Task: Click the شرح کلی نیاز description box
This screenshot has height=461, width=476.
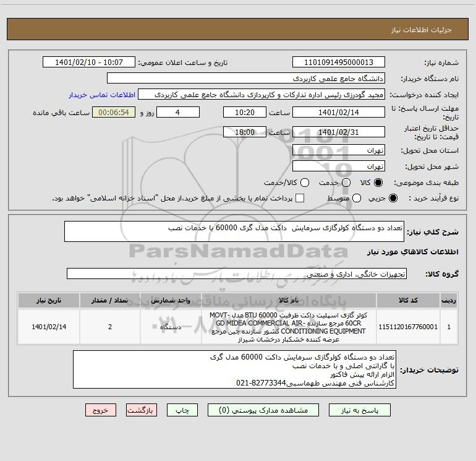Action: tap(234, 231)
